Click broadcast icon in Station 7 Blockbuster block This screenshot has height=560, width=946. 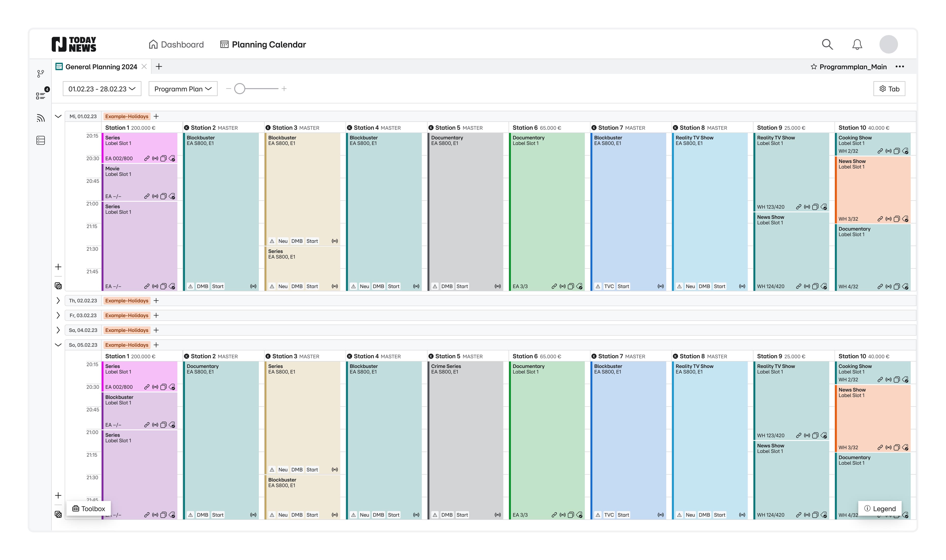click(661, 286)
